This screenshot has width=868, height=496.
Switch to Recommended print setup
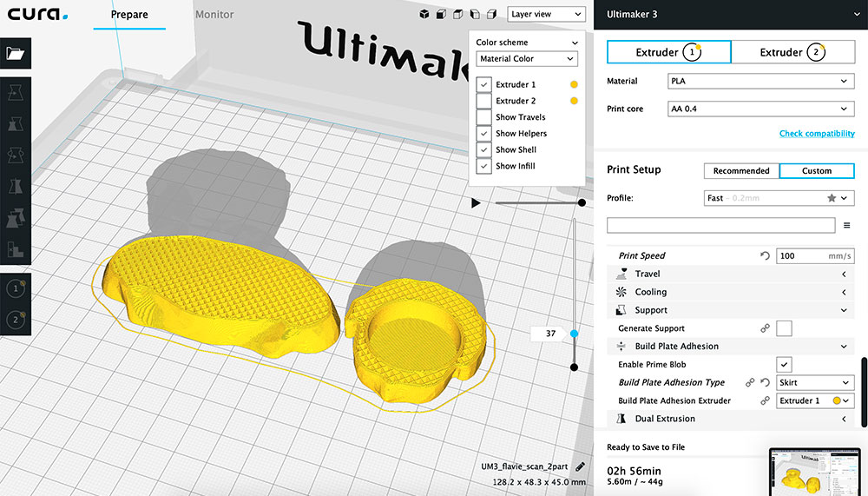click(x=741, y=171)
